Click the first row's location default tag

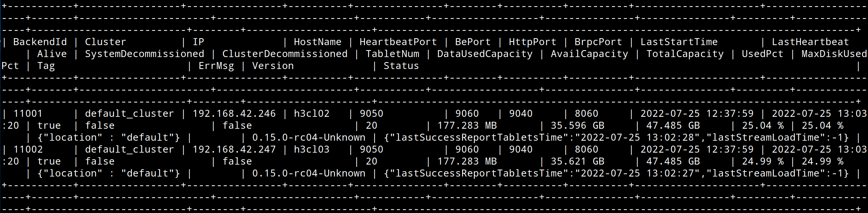[109, 137]
